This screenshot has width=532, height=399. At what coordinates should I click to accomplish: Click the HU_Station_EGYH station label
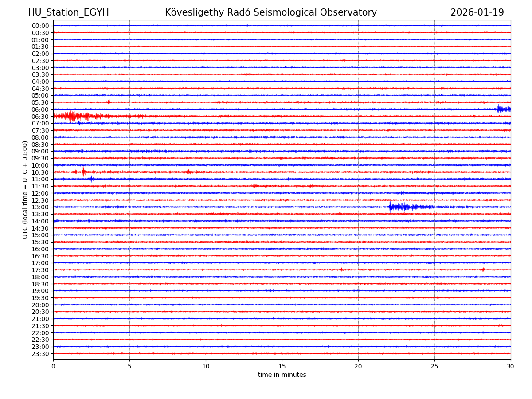[68, 13]
